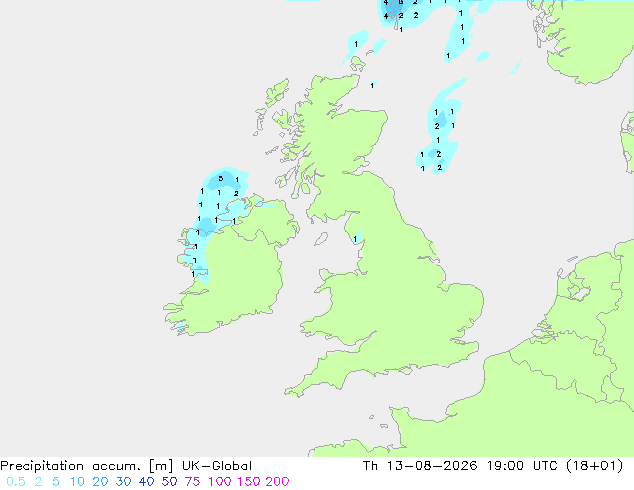634x490 pixels.
Task: Click the 'UTC' label
Action: 545,466
